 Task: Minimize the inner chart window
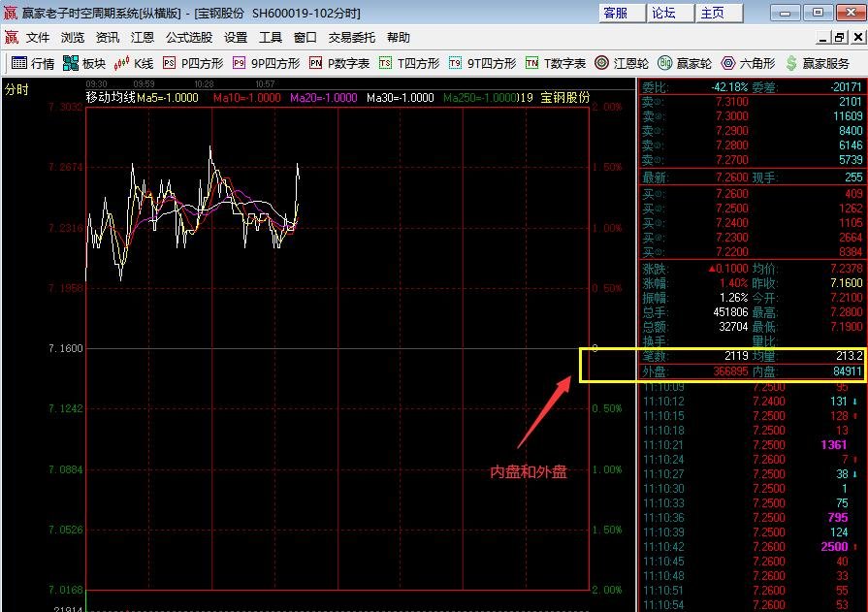click(x=822, y=38)
